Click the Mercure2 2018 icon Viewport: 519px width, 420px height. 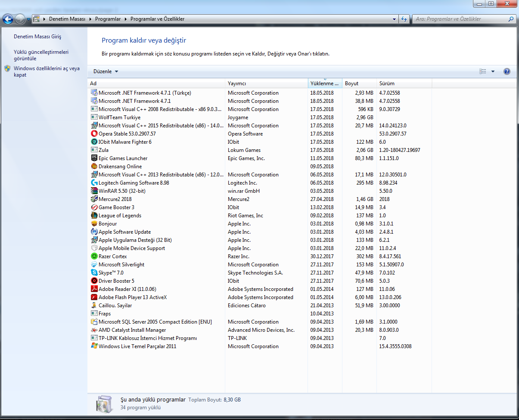(x=94, y=199)
